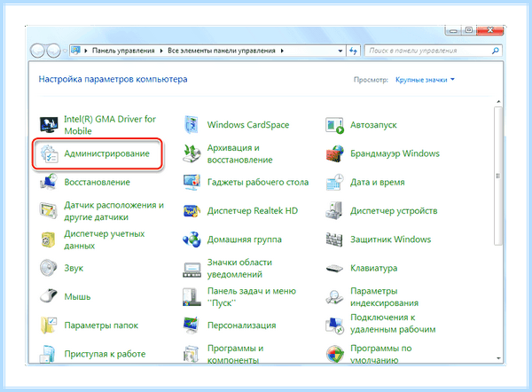Image resolution: width=532 pixels, height=392 pixels.
Task: Open the Диспетчер учетных данных safe icon
Action: (x=48, y=239)
